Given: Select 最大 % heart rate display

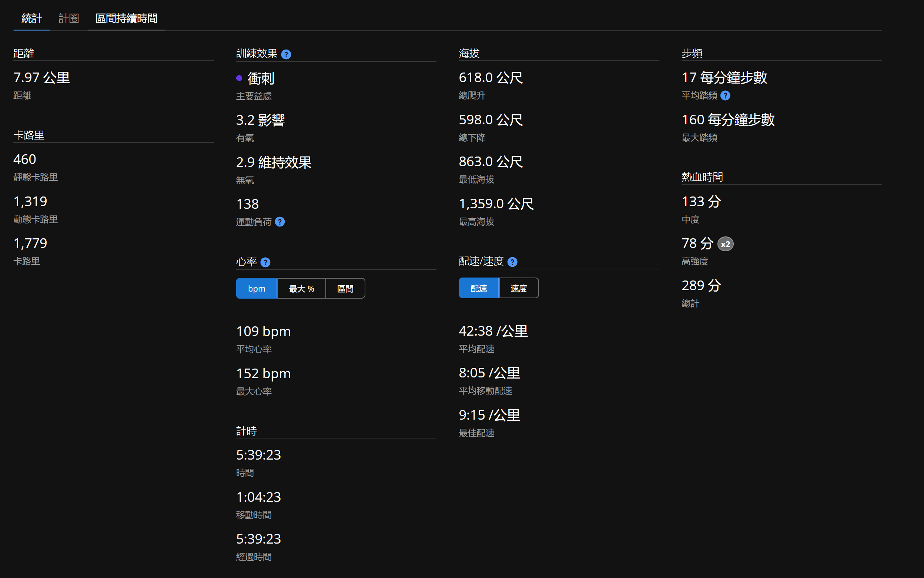Looking at the screenshot, I should pyautogui.click(x=301, y=288).
